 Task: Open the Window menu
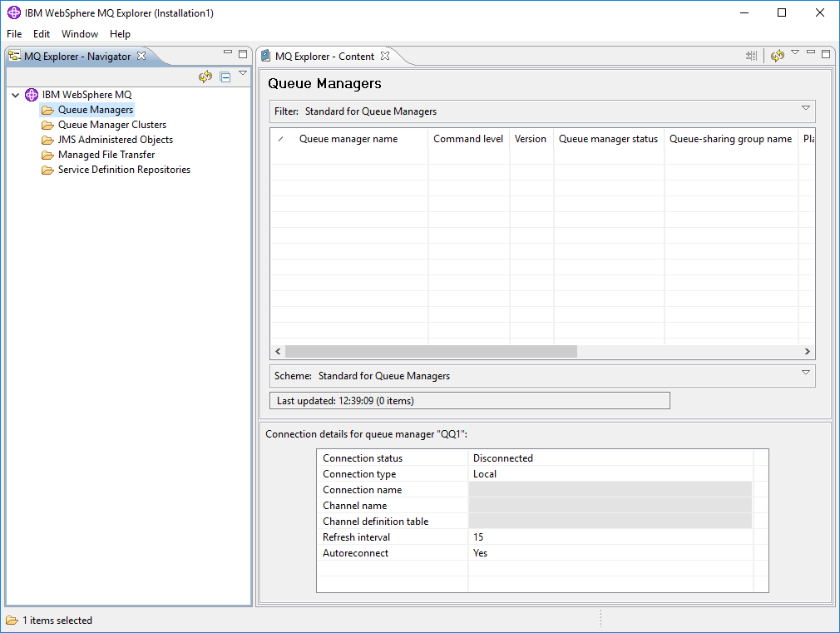tap(80, 34)
